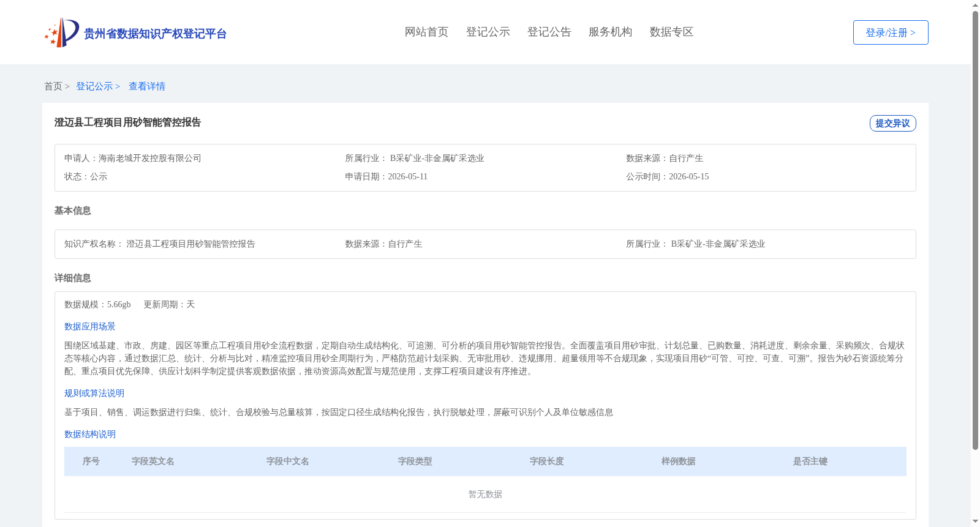Viewport: 980px width, 527px height.
Task: Click the 是否主键 column header
Action: (810, 462)
